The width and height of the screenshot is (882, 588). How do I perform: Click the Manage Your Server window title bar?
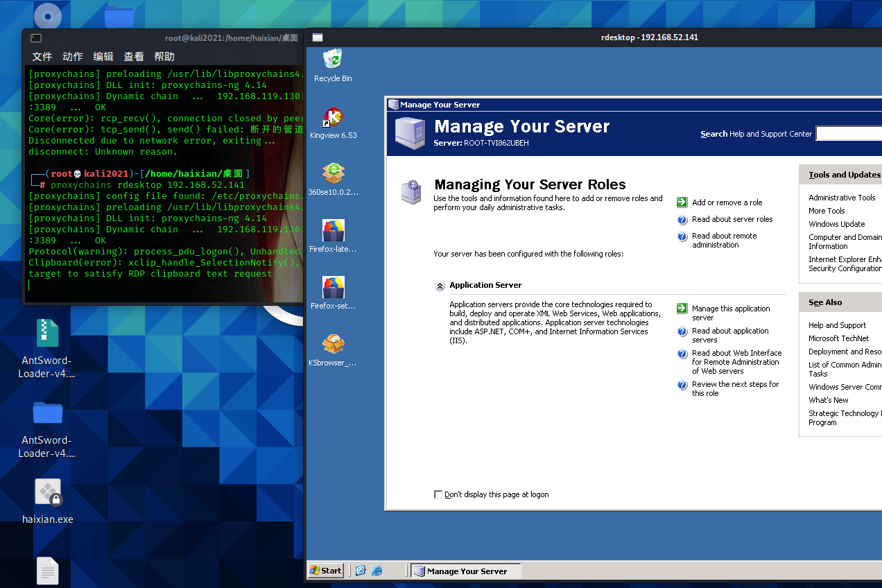click(634, 105)
